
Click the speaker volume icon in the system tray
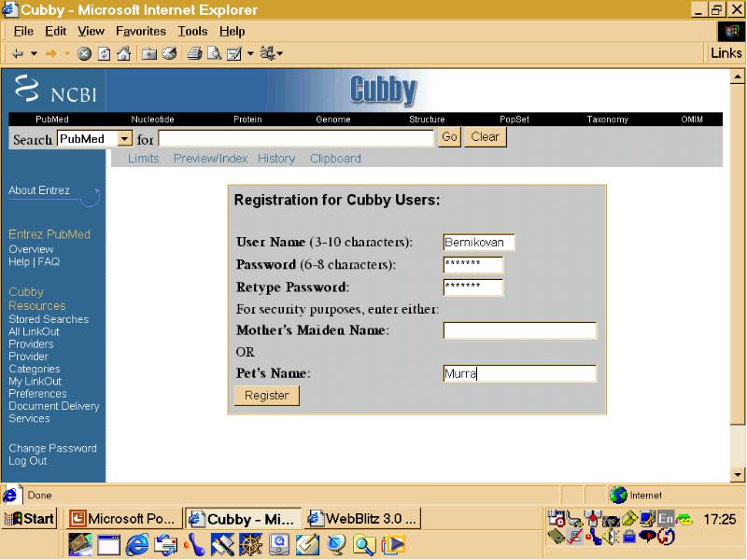point(611,538)
